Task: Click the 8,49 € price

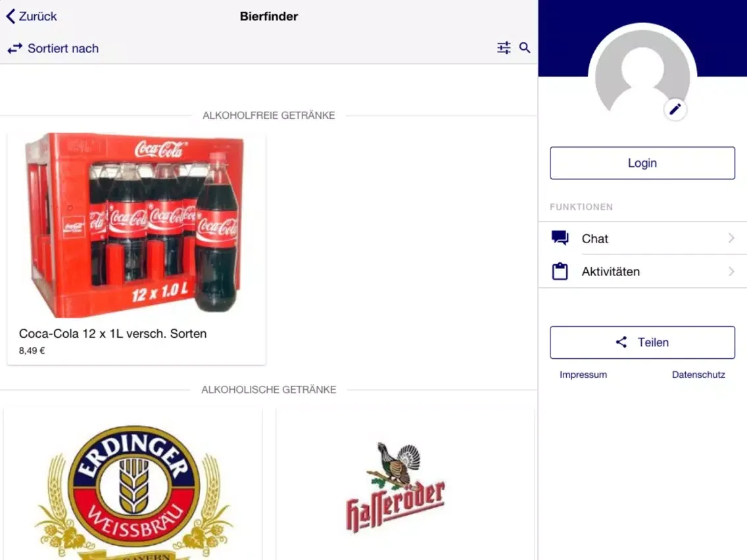Action: click(x=32, y=350)
